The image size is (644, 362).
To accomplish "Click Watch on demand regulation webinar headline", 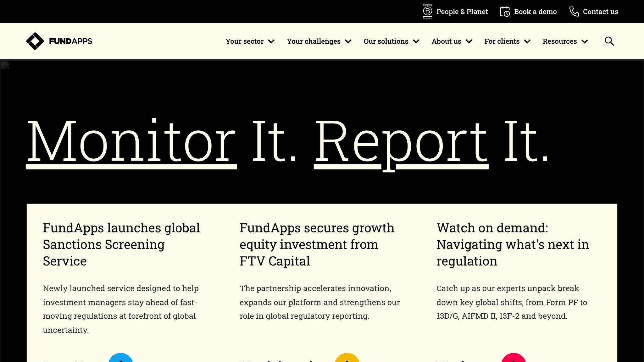I will (x=513, y=244).
